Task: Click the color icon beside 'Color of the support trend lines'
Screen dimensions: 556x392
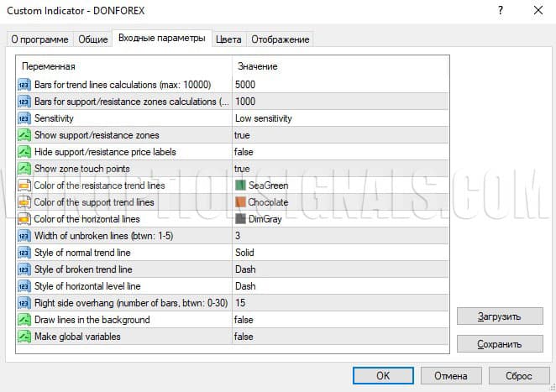Action: (x=24, y=202)
